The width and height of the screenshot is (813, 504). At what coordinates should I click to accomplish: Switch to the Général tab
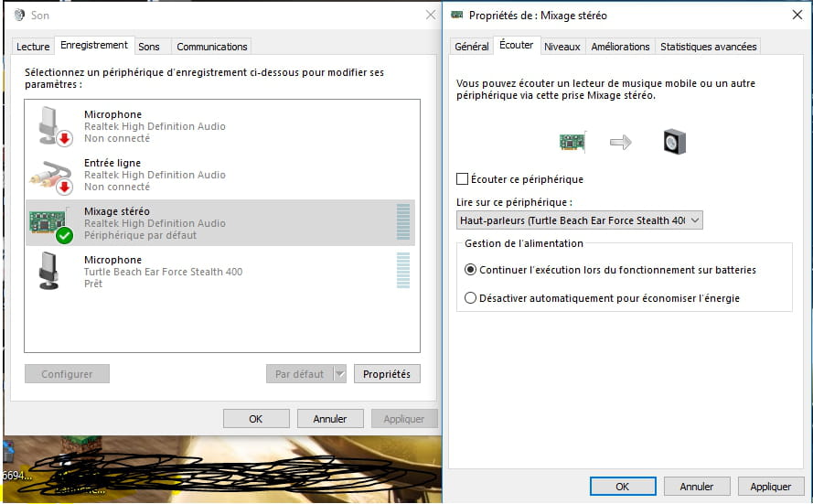[x=471, y=47]
